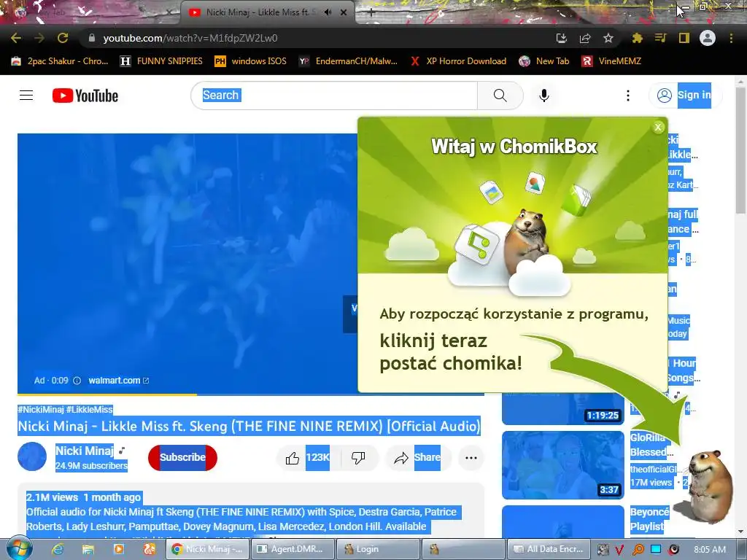
Task: Switch to the Login taskbar window
Action: click(378, 549)
